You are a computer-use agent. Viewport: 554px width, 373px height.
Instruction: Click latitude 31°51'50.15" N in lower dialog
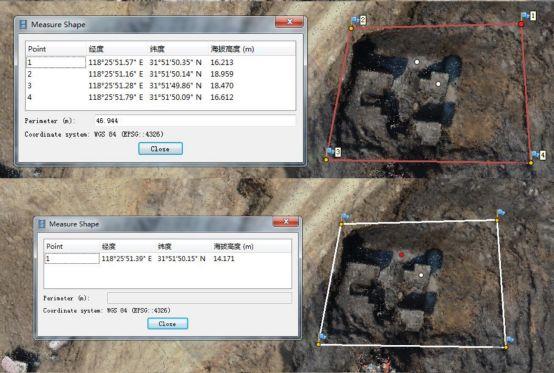pos(181,259)
